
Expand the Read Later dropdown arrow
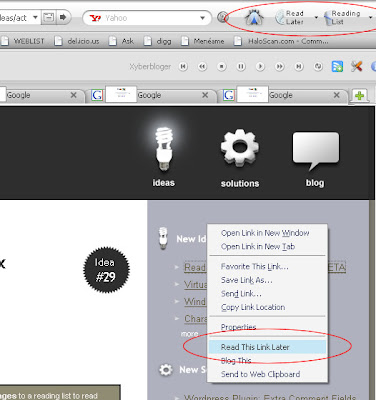coord(316,17)
